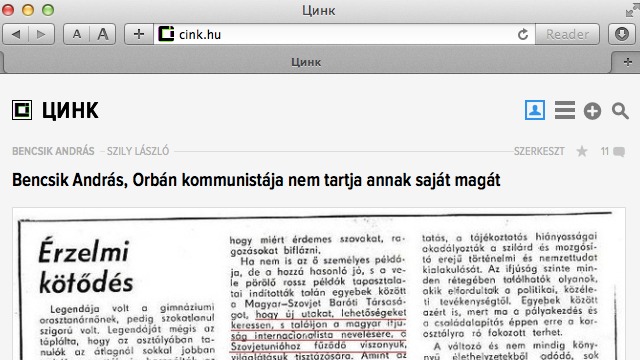Open the ЦИНК homepage title link

pos(70,111)
